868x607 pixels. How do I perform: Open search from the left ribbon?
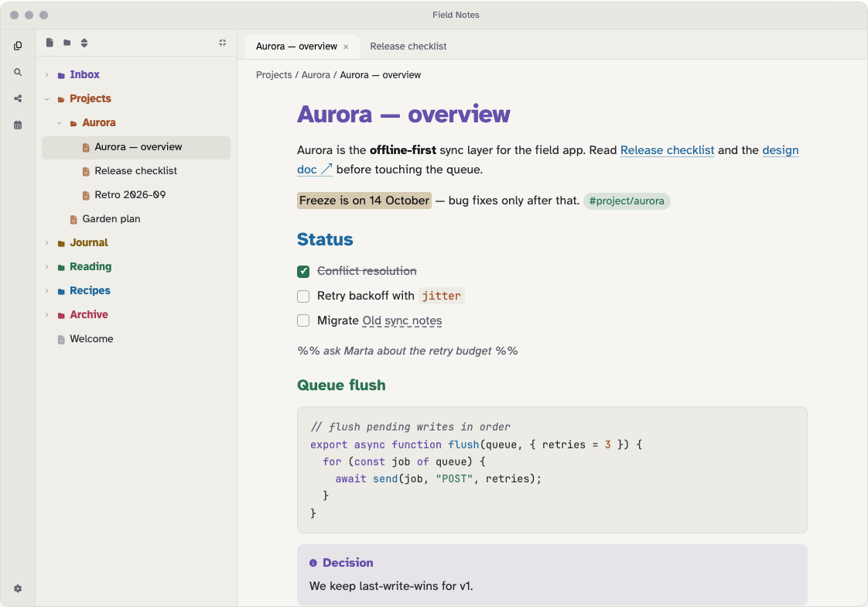[18, 72]
